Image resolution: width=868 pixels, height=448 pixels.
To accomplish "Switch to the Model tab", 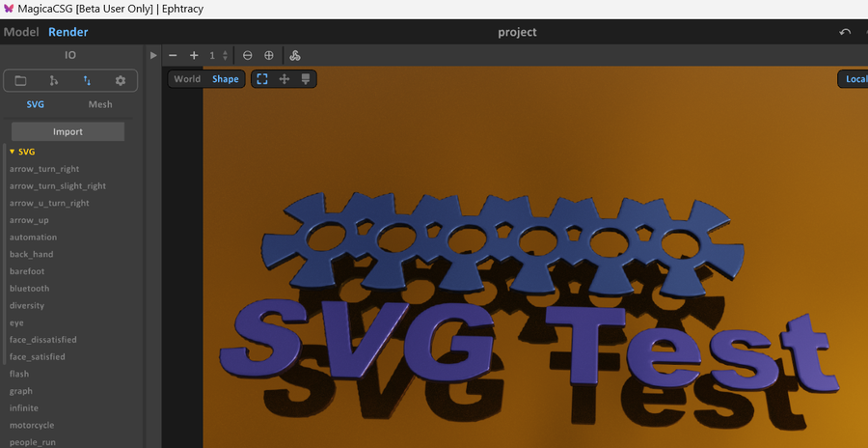I will tap(21, 32).
